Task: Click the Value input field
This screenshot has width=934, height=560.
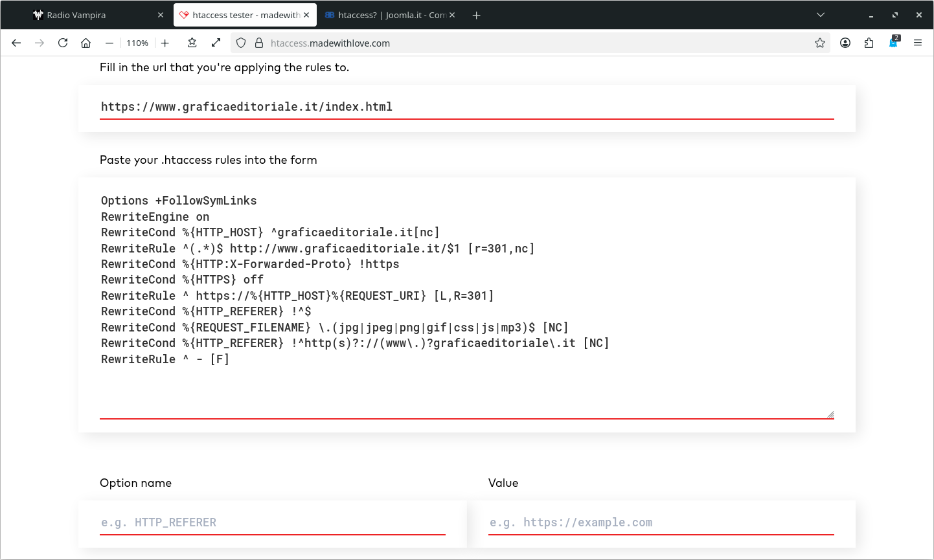Action: tap(661, 522)
